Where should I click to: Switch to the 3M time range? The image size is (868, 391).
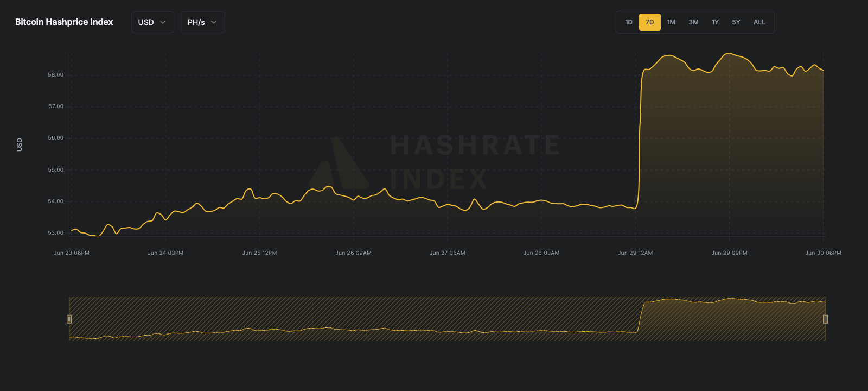[693, 22]
